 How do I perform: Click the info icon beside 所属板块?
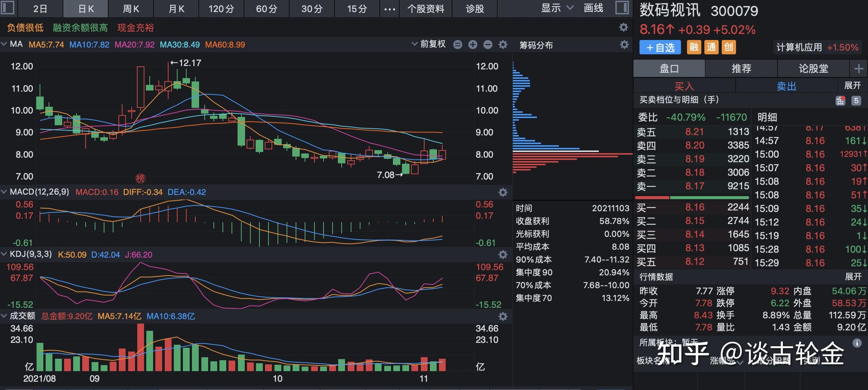point(857,343)
